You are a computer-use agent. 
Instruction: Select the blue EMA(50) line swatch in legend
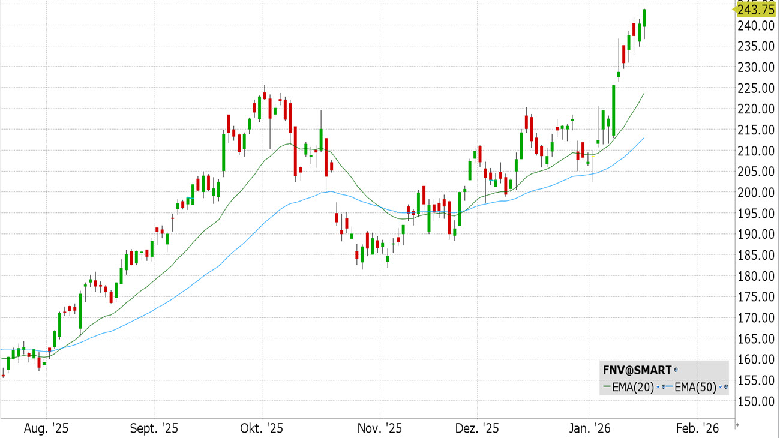tap(670, 386)
